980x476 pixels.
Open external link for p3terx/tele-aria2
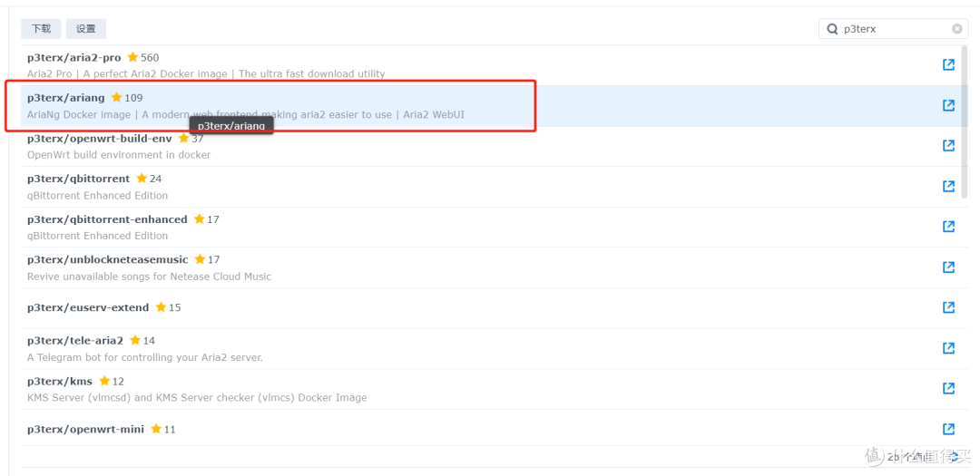pyautogui.click(x=948, y=348)
